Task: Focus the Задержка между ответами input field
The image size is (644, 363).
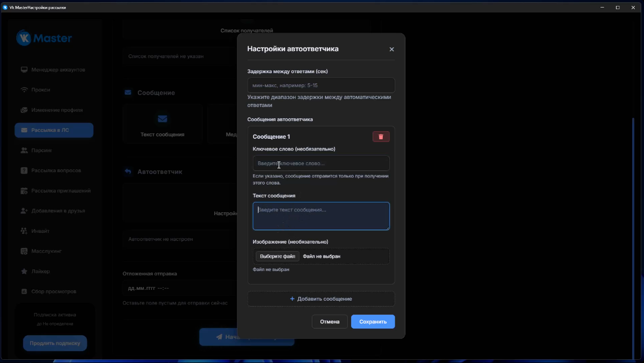Action: click(321, 86)
